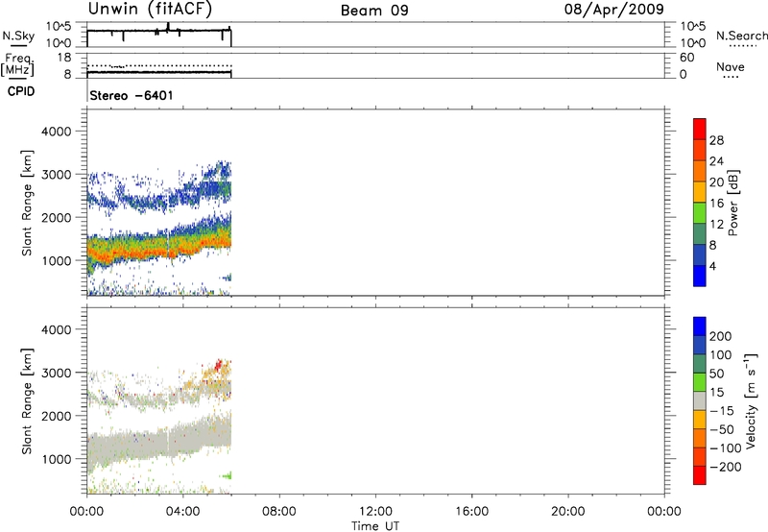Image resolution: width=768 pixels, height=532 pixels.
Task: Click the dotted Nave line in frequency panel
Action: [159, 65]
